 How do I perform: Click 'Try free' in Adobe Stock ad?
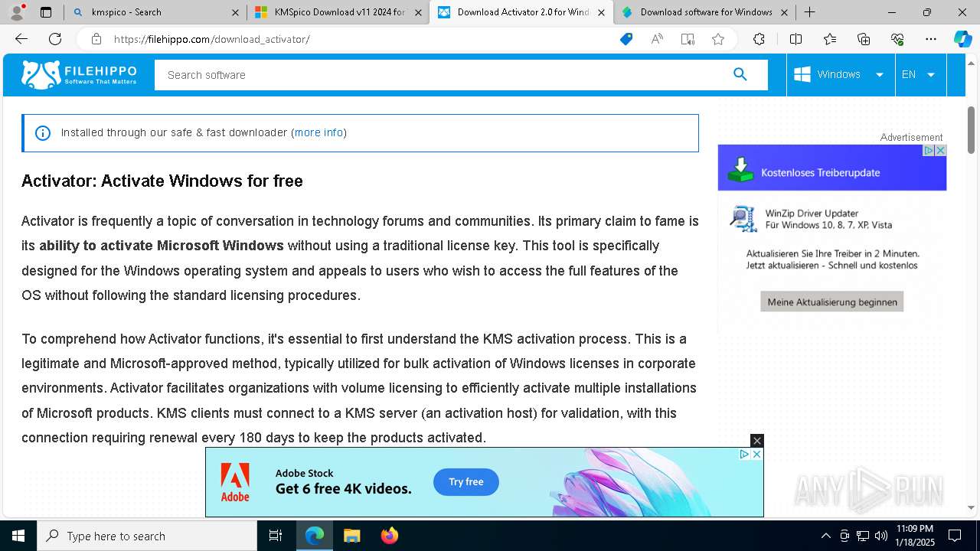click(x=466, y=482)
